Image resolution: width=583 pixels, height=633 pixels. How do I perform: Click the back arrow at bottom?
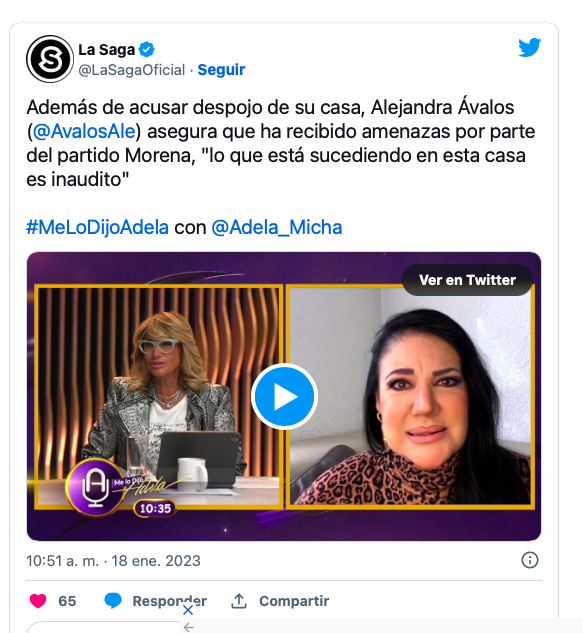coord(189,627)
